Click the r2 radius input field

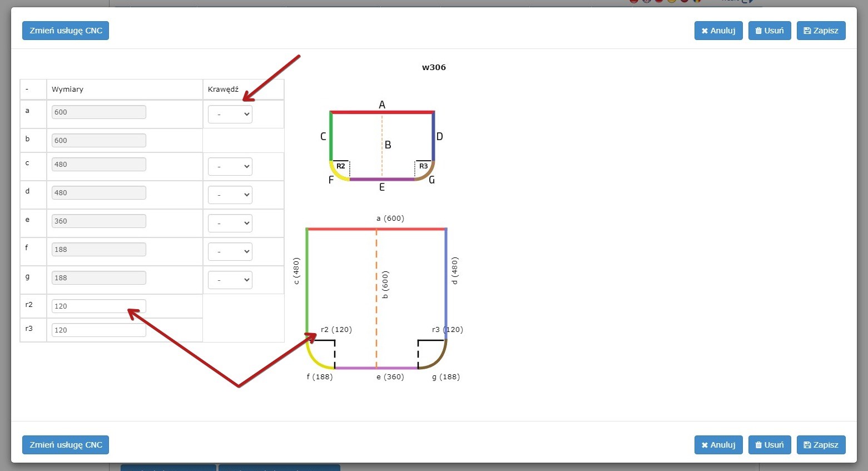click(98, 306)
